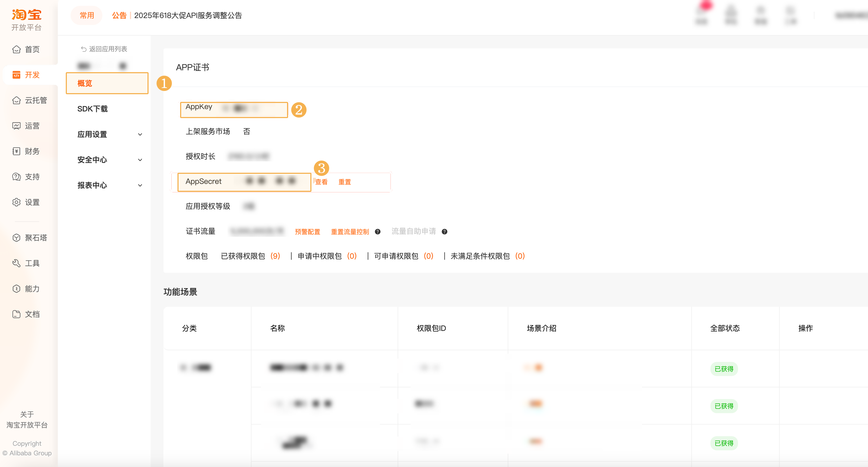
Task: Click the help icon after 流量自助申请
Action: (444, 231)
